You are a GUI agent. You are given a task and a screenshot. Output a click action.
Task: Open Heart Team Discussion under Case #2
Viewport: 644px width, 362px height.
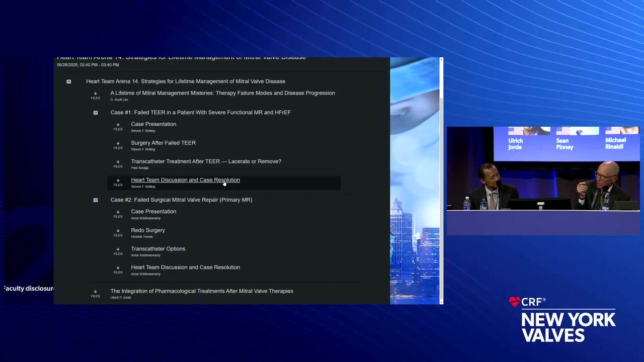point(185,267)
